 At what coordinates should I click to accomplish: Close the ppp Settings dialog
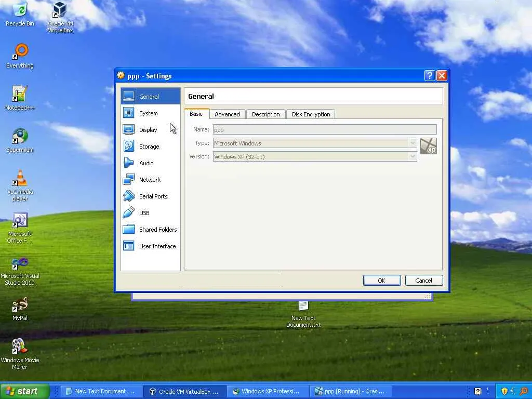(x=442, y=75)
